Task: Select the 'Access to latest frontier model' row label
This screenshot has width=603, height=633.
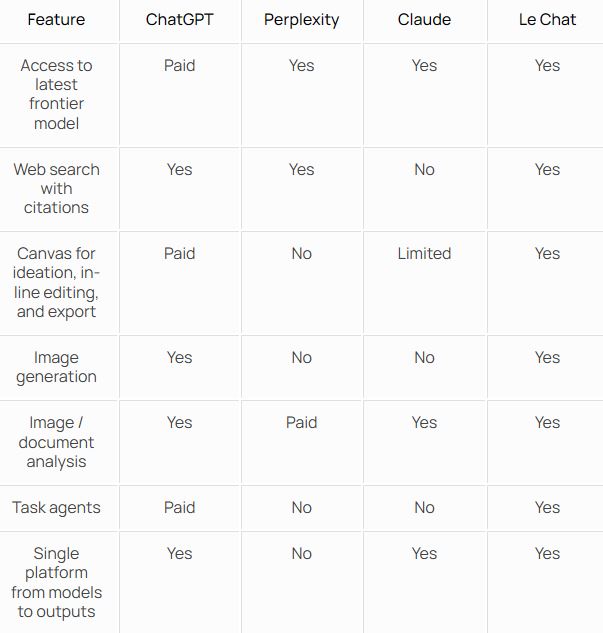Action: tap(56, 94)
